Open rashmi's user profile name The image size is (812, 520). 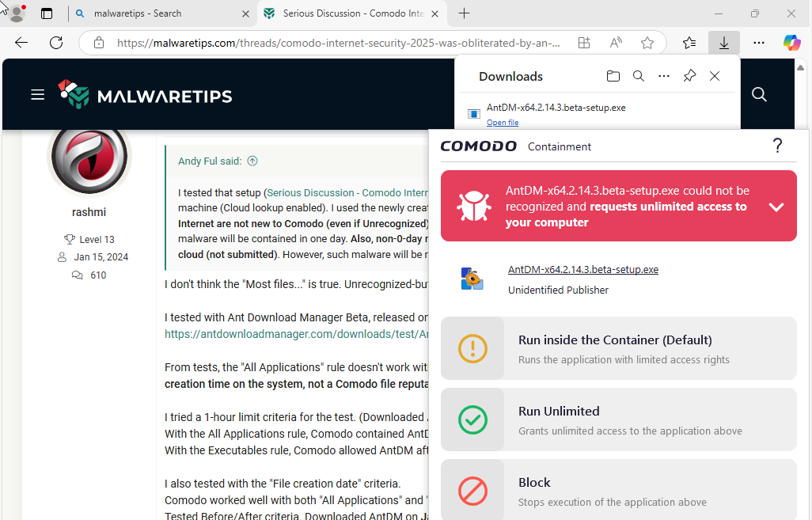click(x=89, y=212)
